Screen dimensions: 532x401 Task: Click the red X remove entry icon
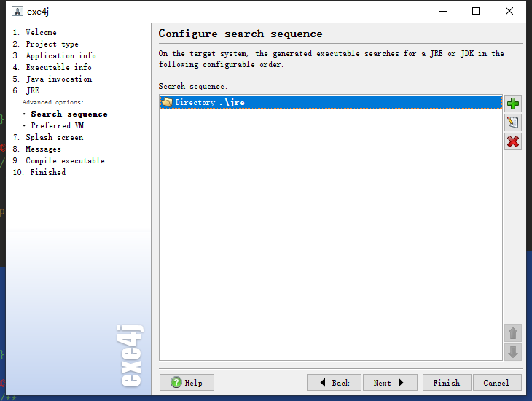point(513,141)
